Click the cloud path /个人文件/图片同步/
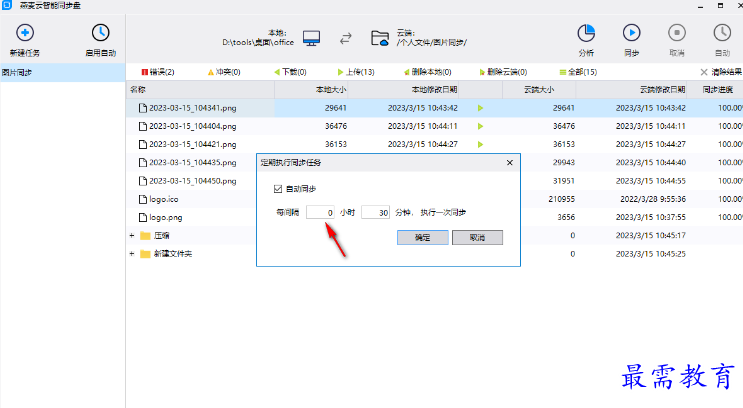The height and width of the screenshot is (408, 743). (432, 43)
